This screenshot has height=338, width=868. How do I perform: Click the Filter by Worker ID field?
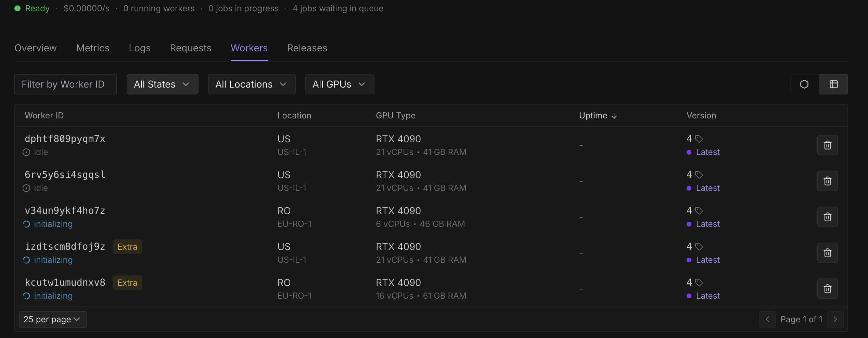coord(65,84)
